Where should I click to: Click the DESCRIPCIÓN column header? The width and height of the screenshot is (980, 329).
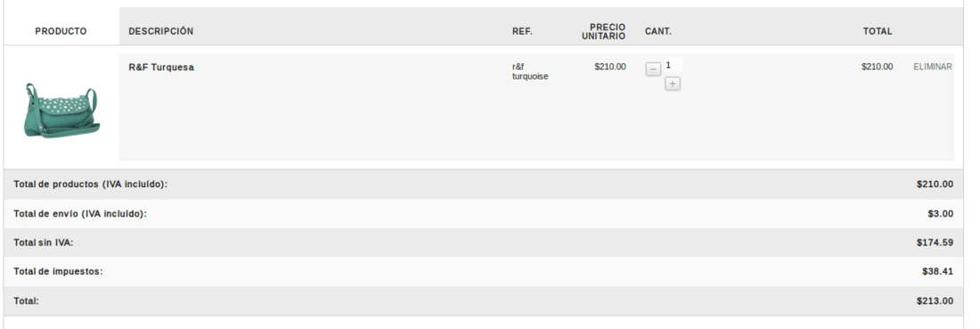[x=160, y=31]
